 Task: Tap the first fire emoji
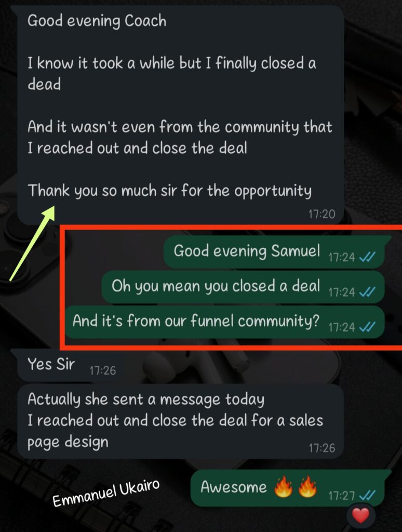click(x=283, y=486)
